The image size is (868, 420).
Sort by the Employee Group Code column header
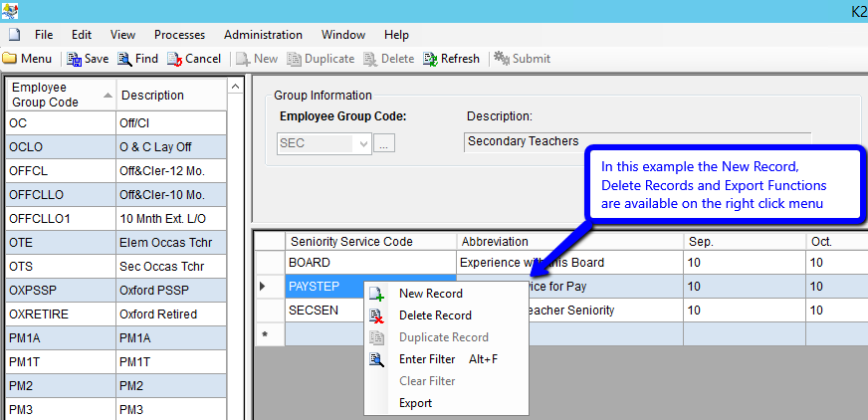(x=58, y=95)
